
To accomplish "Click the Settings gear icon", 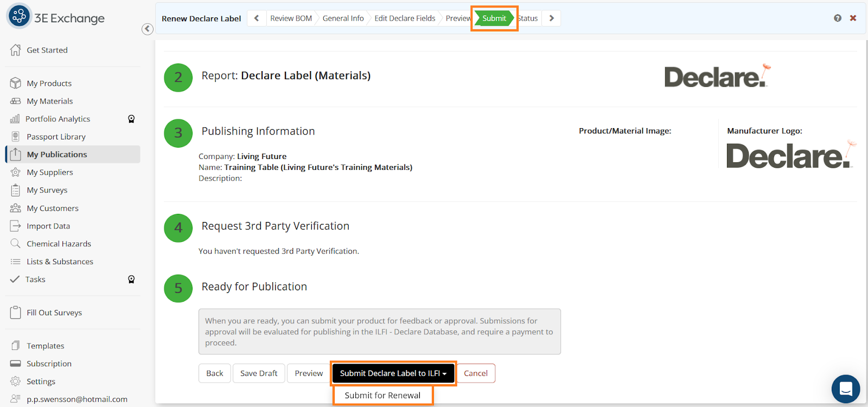I will click(15, 381).
